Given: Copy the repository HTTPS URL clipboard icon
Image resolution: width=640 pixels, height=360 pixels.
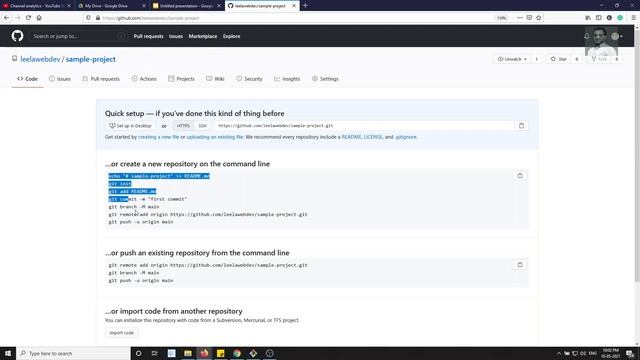Looking at the screenshot, I should (521, 126).
